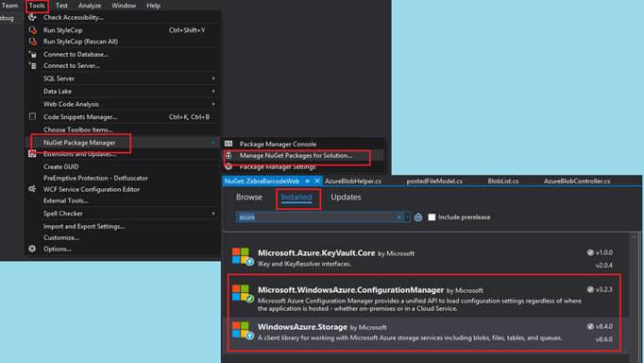Open the Window menu

click(x=124, y=6)
